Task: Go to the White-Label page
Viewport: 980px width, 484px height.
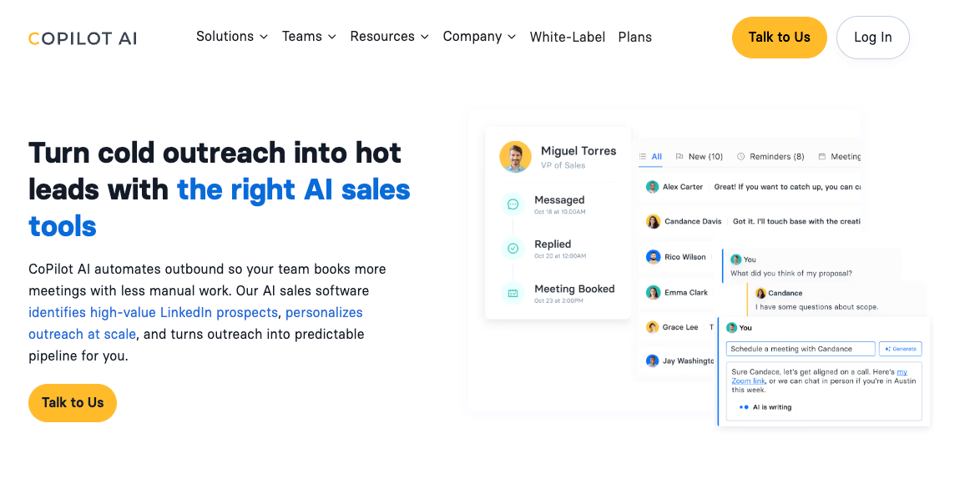Action: point(568,38)
